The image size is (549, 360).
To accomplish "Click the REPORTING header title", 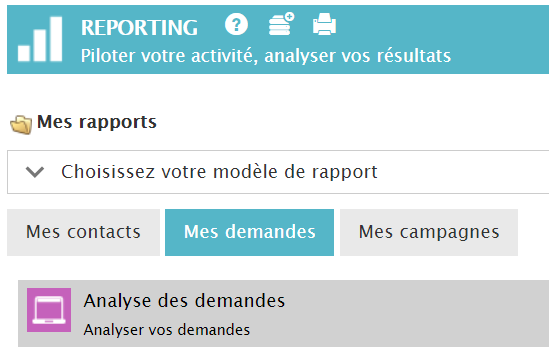I will [139, 28].
